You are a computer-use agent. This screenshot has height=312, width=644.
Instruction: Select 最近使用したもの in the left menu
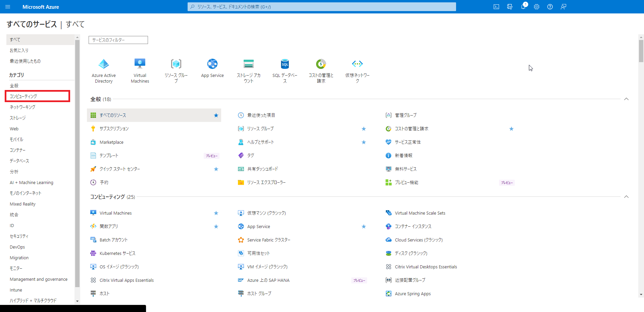[40, 61]
